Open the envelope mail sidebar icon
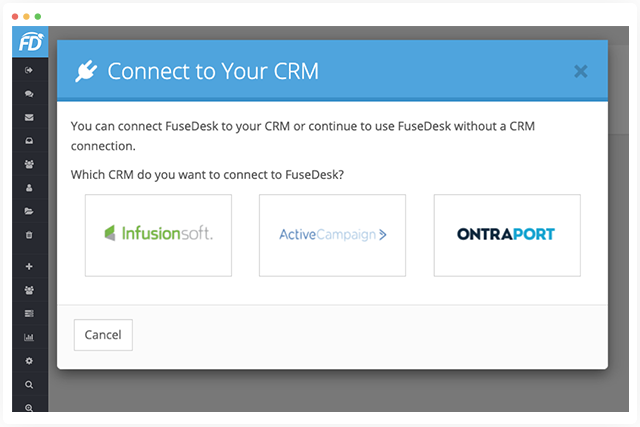Image resolution: width=640 pixels, height=427 pixels. click(29, 117)
